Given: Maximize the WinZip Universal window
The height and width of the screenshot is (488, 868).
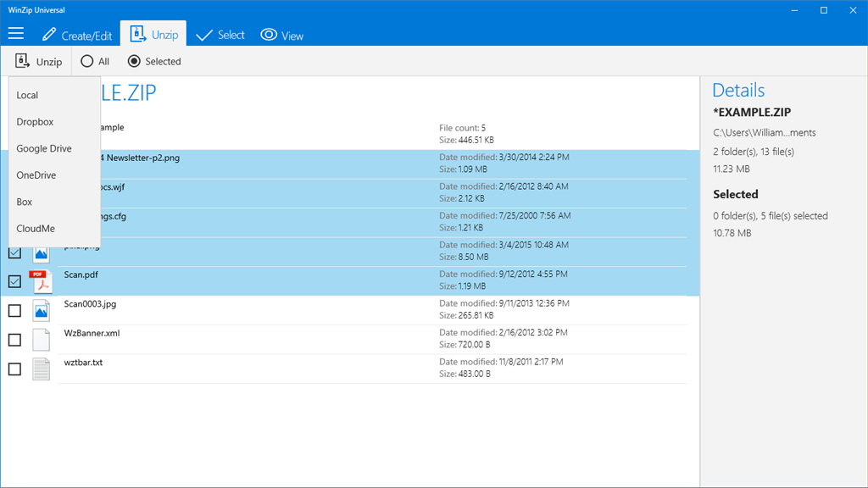Looking at the screenshot, I should click(x=824, y=10).
